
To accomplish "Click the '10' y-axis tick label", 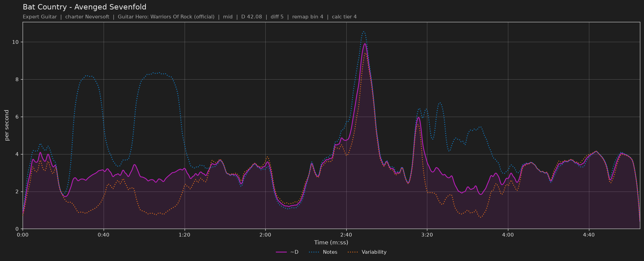I will pyautogui.click(x=16, y=42).
